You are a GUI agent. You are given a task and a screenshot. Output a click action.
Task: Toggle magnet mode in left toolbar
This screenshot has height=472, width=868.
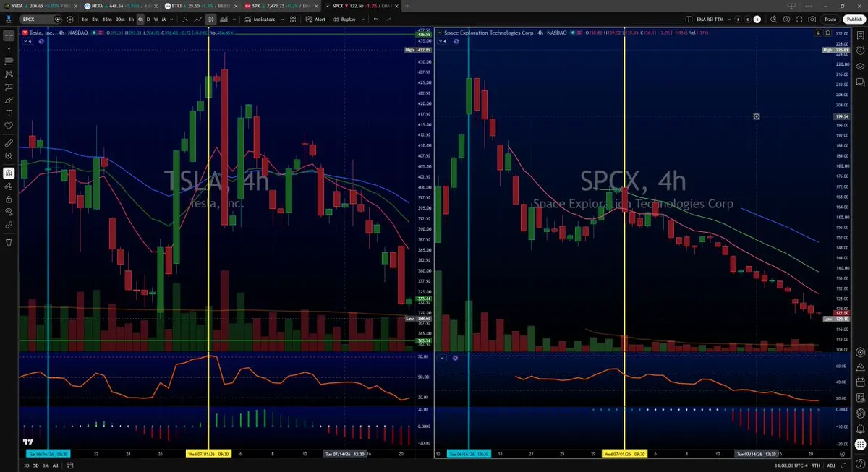coord(9,173)
